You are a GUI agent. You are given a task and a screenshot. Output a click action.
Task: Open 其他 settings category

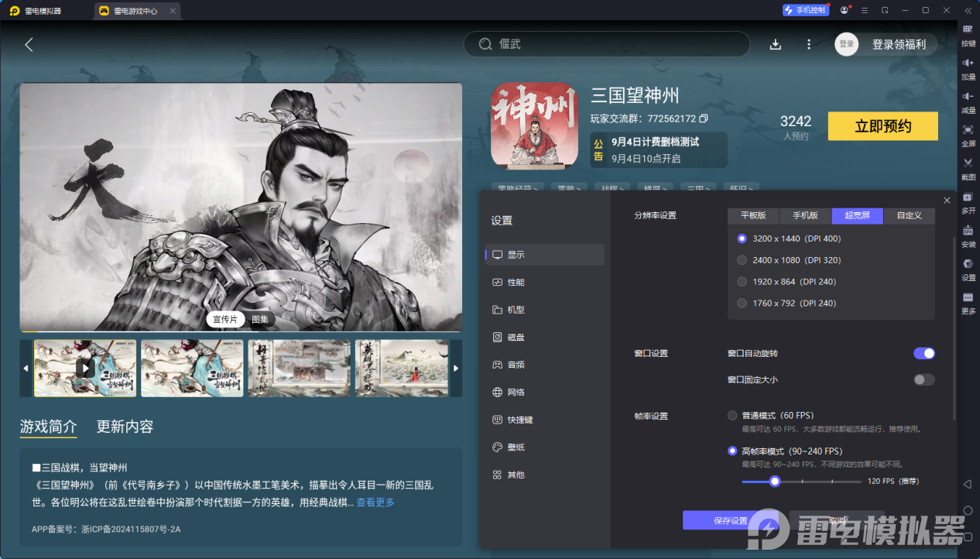click(x=544, y=475)
